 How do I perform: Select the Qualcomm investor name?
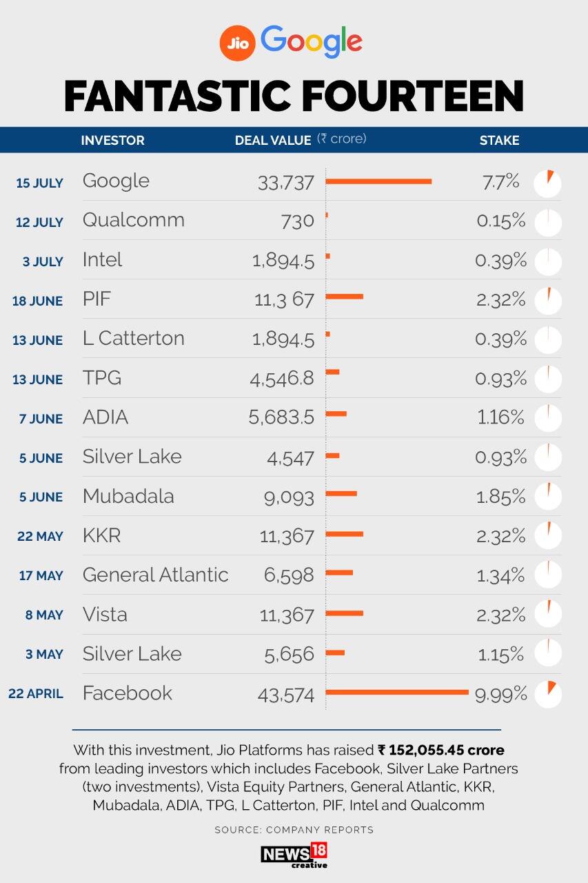tap(134, 221)
